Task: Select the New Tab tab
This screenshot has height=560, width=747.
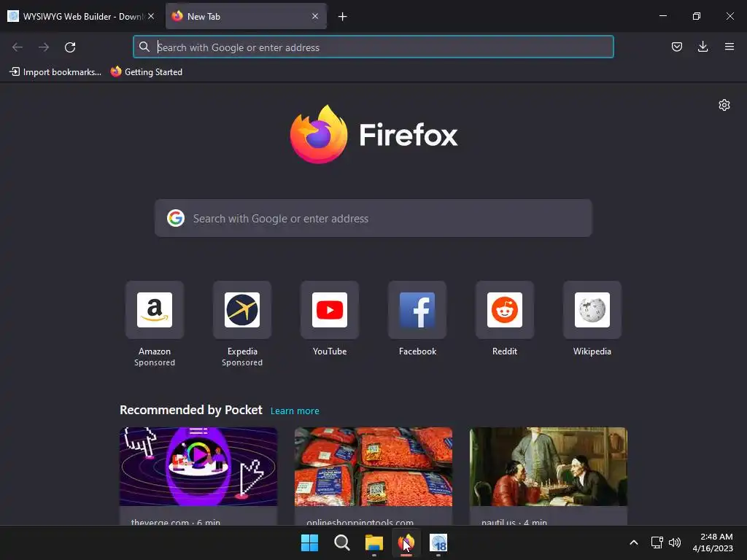Action: [x=246, y=16]
